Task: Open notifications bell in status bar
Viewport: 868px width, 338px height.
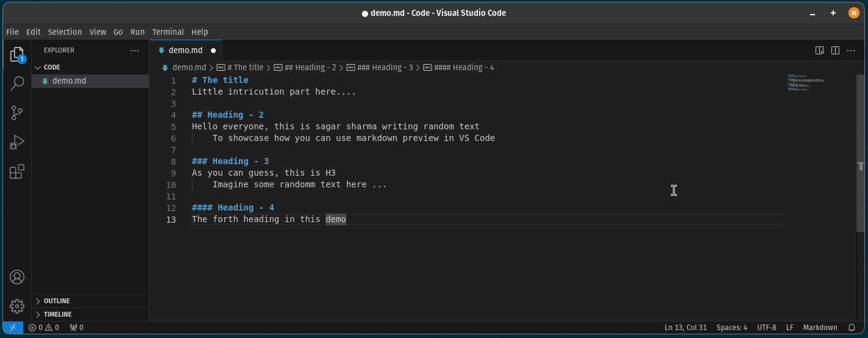Action: coord(852,328)
